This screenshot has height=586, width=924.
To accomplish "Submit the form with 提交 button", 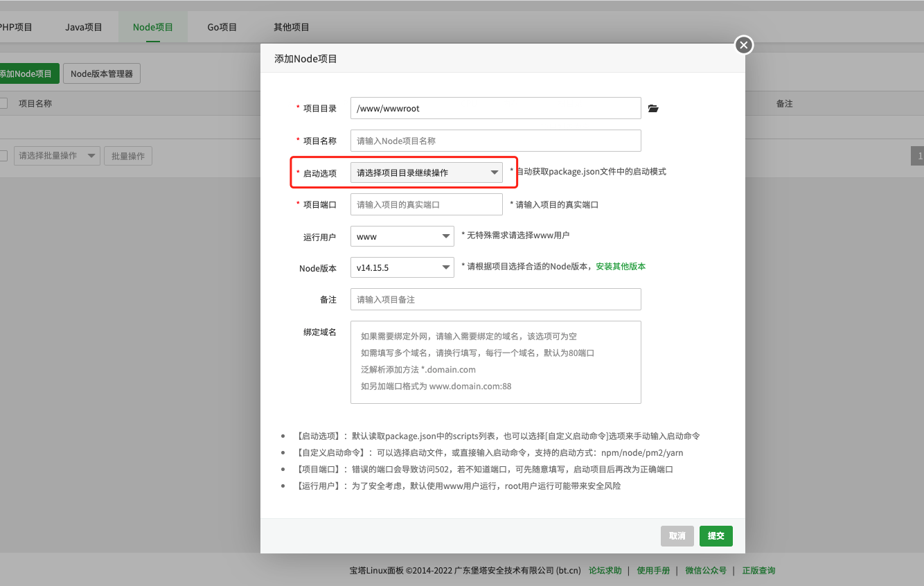I will [x=716, y=536].
